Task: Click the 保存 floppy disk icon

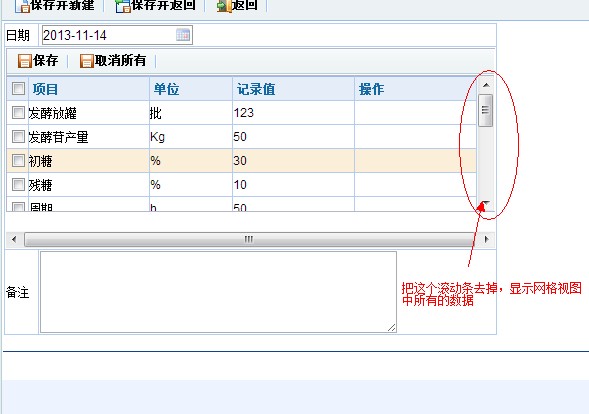Action: tap(25, 60)
